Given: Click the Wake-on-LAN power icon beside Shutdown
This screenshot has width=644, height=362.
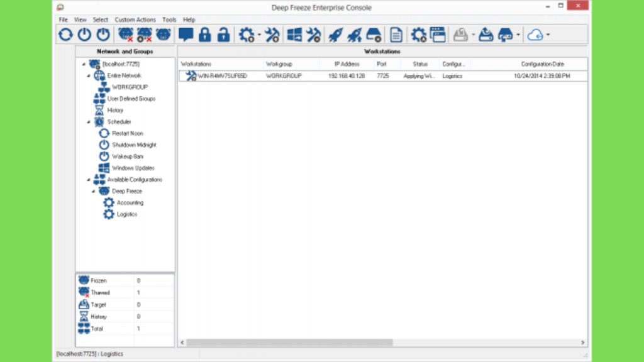Looking at the screenshot, I should tap(103, 35).
